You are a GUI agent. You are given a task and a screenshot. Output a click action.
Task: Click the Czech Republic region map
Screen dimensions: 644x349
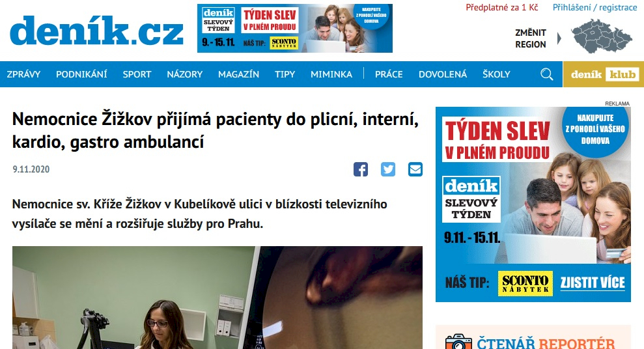click(x=602, y=36)
